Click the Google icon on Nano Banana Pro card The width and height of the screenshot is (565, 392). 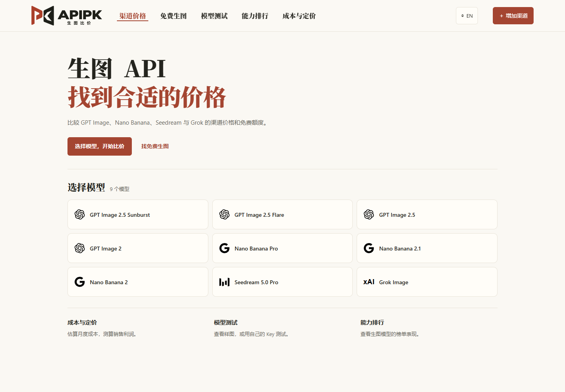[x=224, y=248]
